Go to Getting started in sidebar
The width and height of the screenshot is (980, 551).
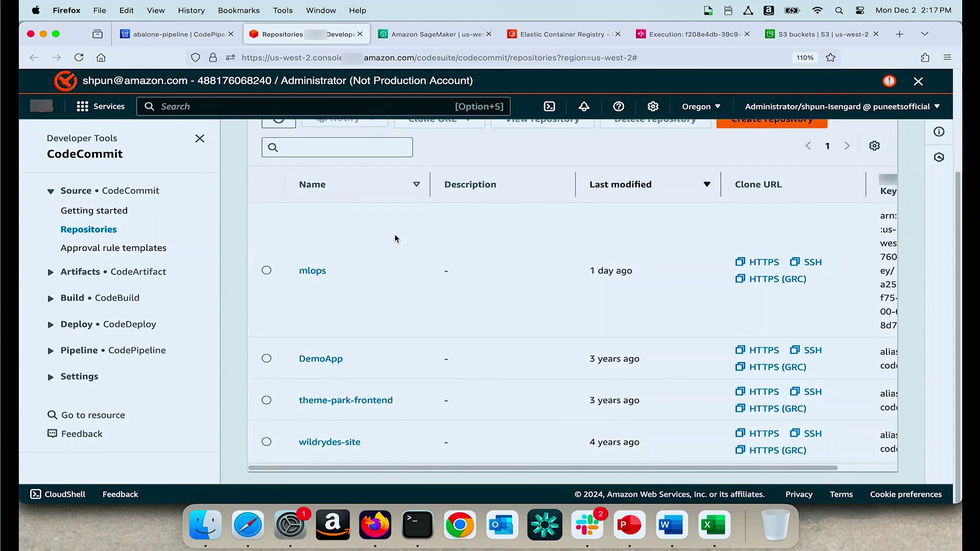94,211
